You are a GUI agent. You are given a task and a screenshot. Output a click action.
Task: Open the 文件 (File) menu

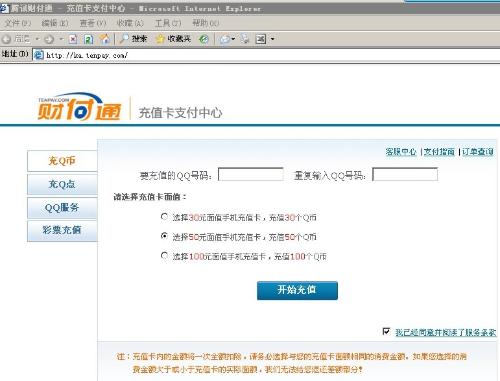tap(18, 23)
